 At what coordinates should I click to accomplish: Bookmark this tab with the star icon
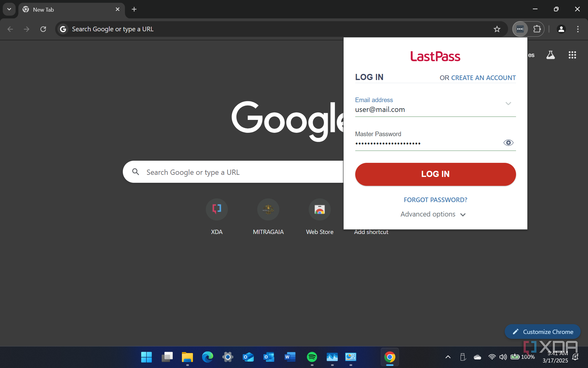click(x=497, y=29)
